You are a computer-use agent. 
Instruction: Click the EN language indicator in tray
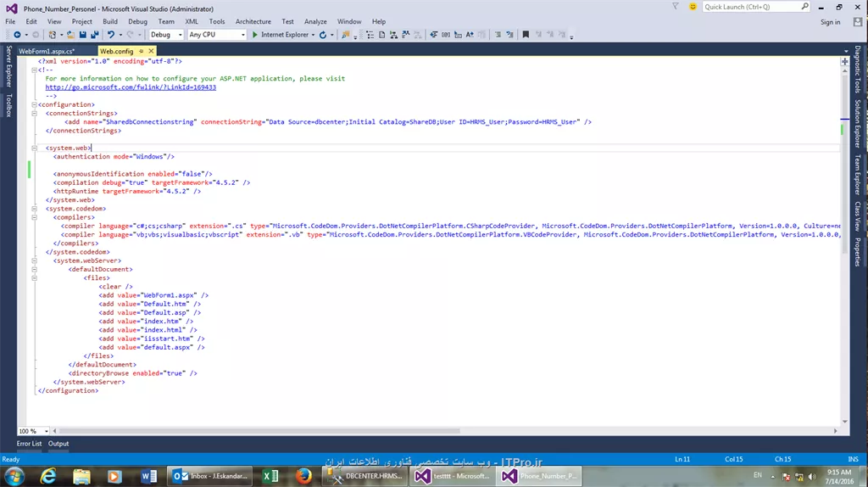coord(758,475)
